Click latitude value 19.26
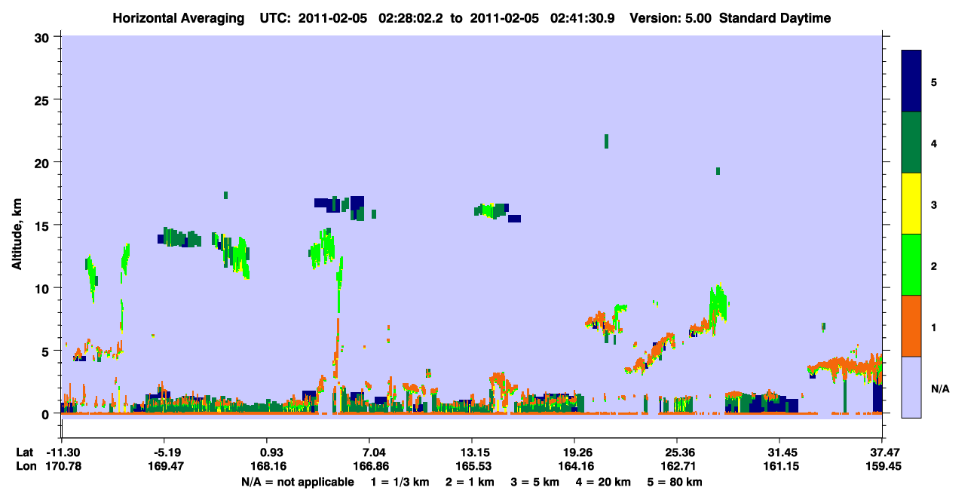The width and height of the screenshot is (980, 503). point(575,452)
